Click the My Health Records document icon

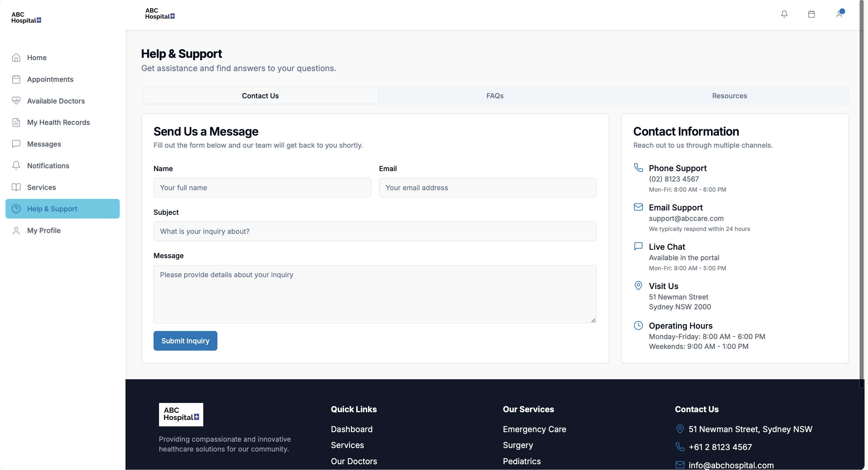click(x=16, y=122)
